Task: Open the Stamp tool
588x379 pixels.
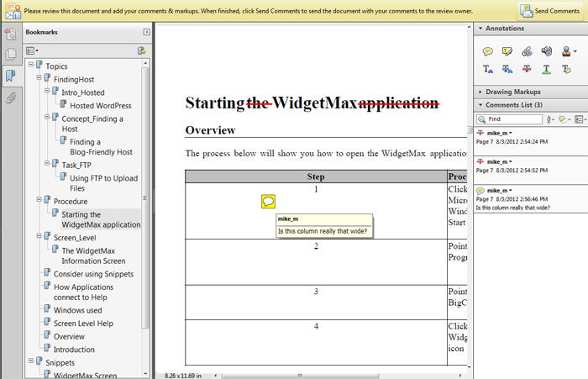Action: click(566, 51)
